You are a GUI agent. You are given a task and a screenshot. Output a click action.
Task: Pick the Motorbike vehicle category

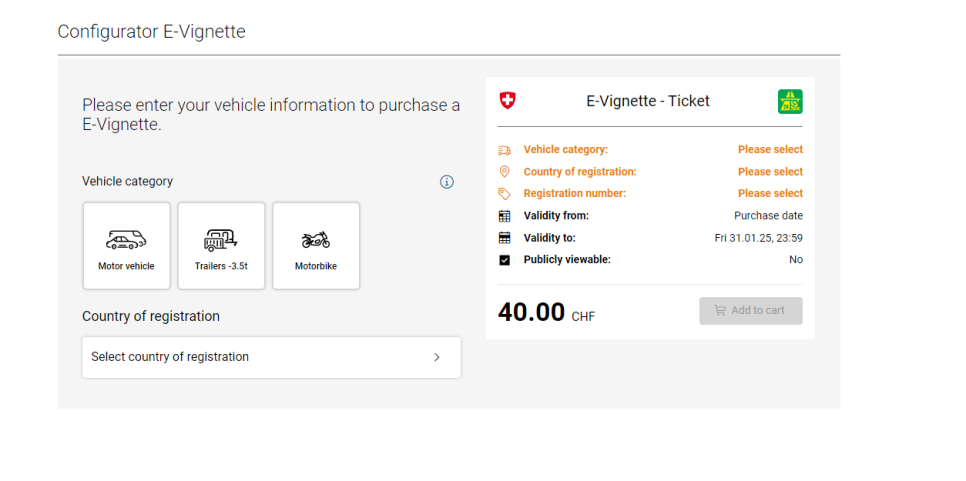tap(316, 246)
